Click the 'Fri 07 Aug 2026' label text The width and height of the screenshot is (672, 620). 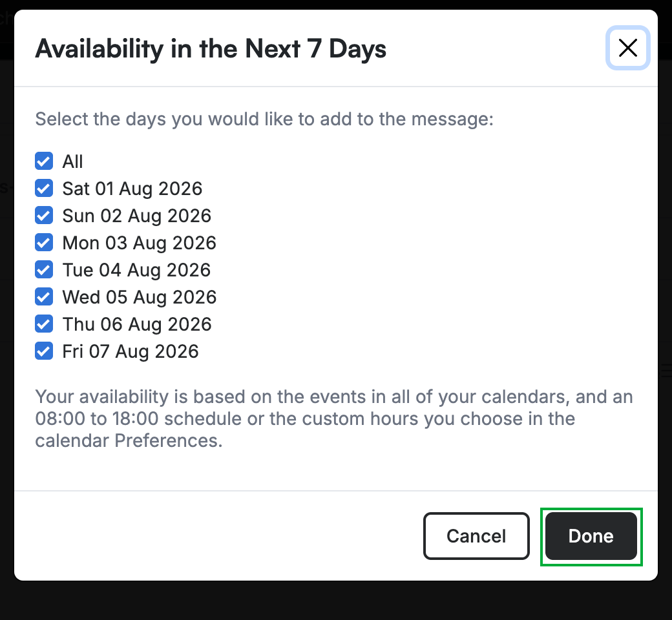pyautogui.click(x=131, y=352)
